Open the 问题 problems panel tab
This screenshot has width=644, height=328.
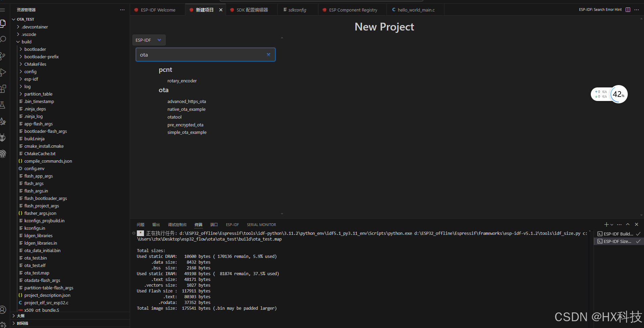(x=141, y=225)
